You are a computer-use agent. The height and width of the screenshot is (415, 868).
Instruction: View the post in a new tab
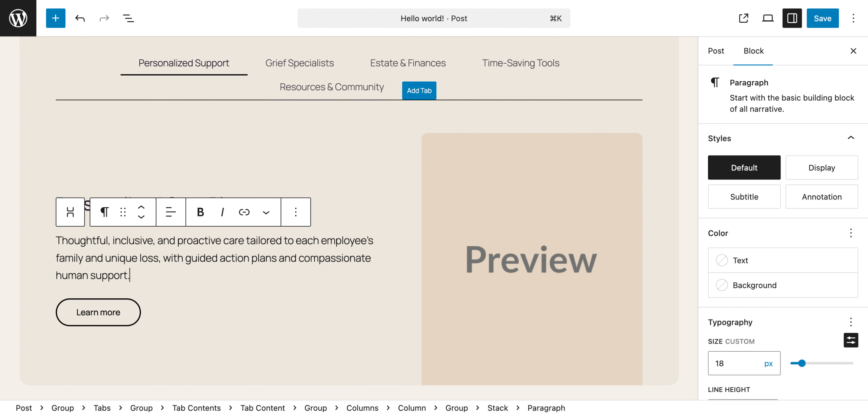pos(743,18)
